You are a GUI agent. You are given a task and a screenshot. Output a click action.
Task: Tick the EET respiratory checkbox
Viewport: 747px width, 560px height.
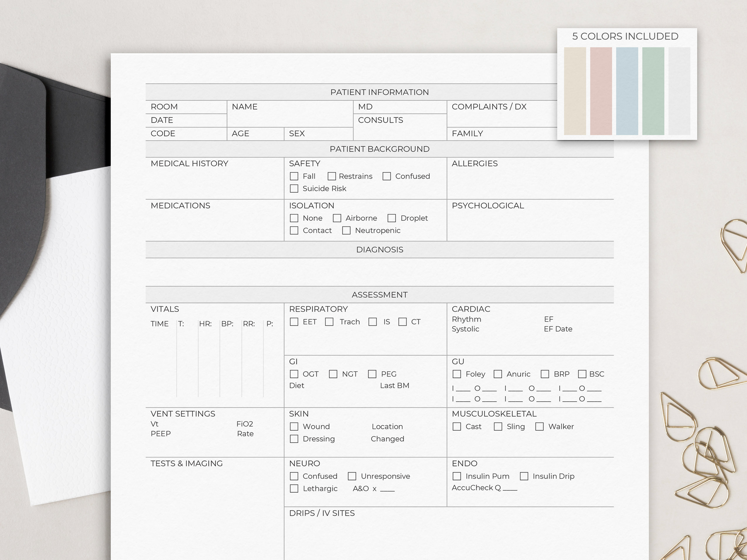[294, 322]
